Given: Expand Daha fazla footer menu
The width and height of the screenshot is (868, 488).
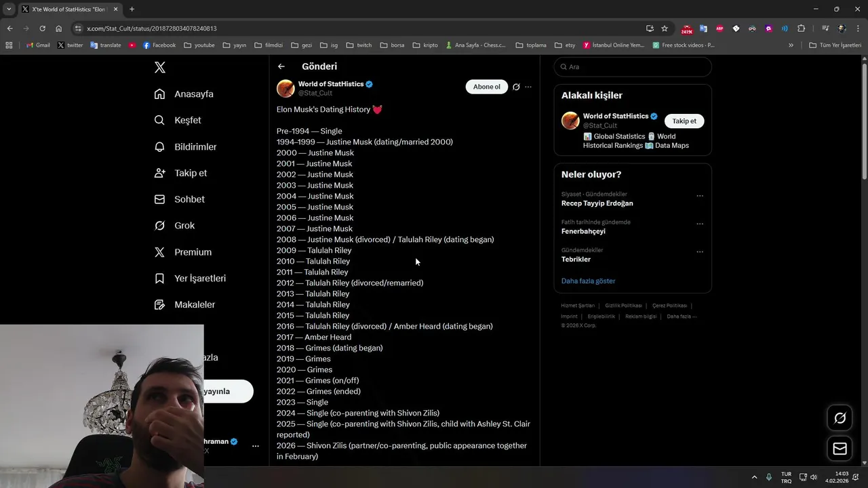Looking at the screenshot, I should [682, 317].
